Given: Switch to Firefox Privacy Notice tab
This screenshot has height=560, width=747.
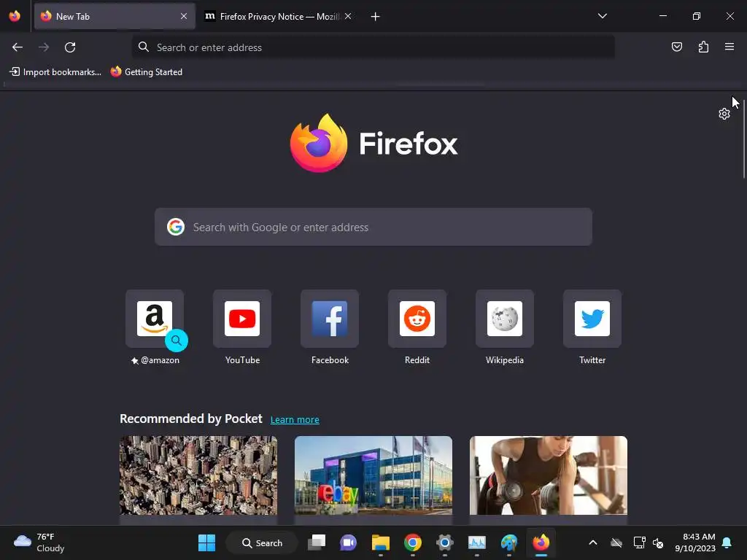Looking at the screenshot, I should (278, 16).
